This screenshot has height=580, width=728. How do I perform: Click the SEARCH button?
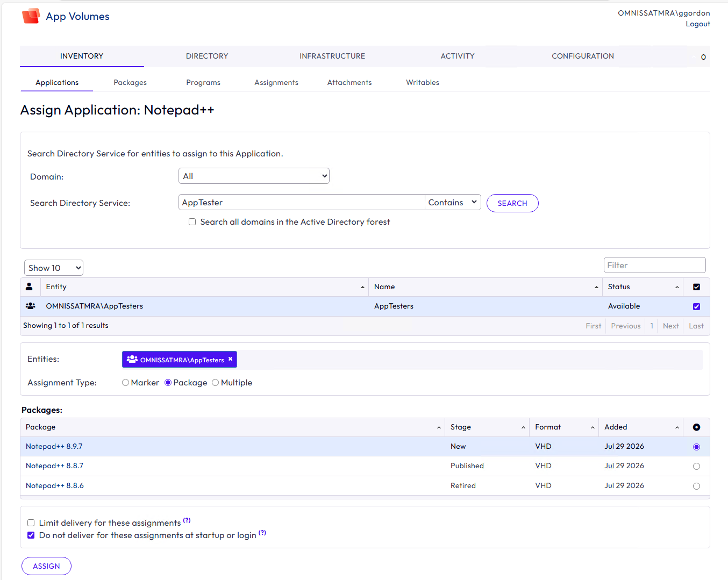pyautogui.click(x=512, y=203)
